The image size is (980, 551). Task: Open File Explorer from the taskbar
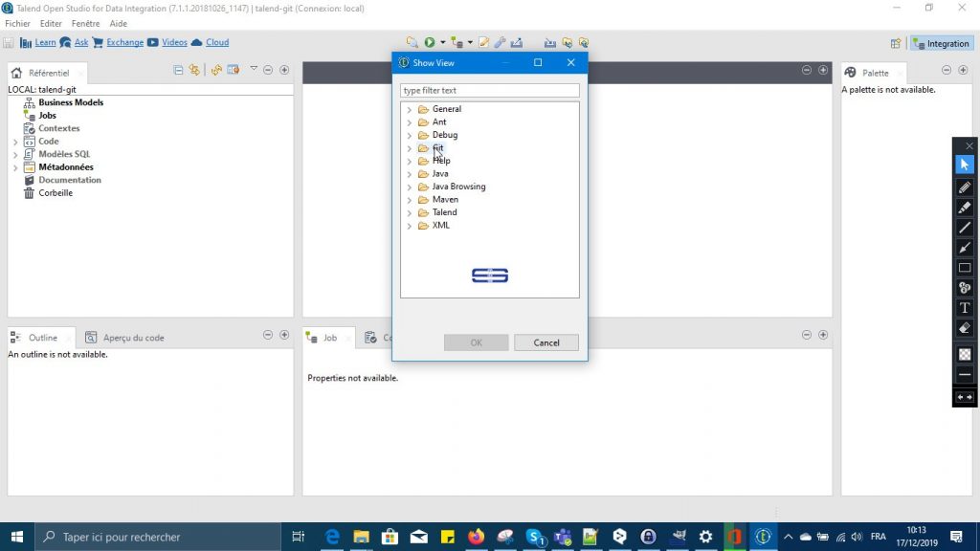pos(361,537)
